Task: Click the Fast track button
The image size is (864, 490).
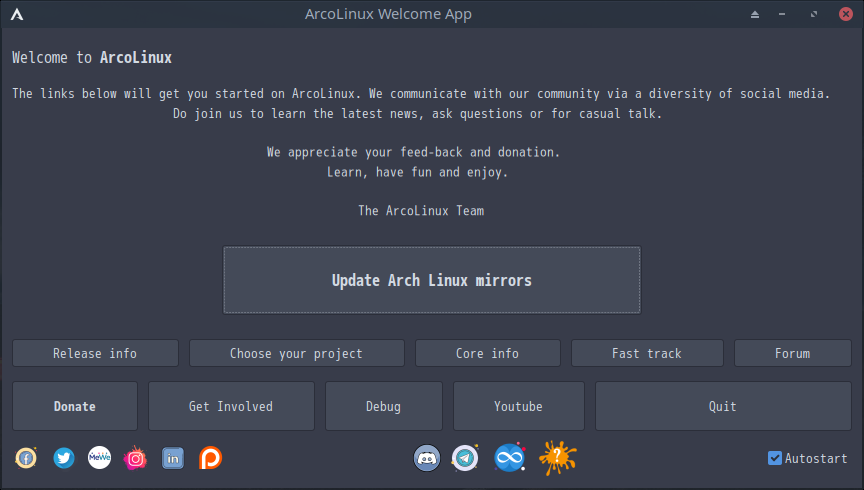Action: pyautogui.click(x=647, y=353)
